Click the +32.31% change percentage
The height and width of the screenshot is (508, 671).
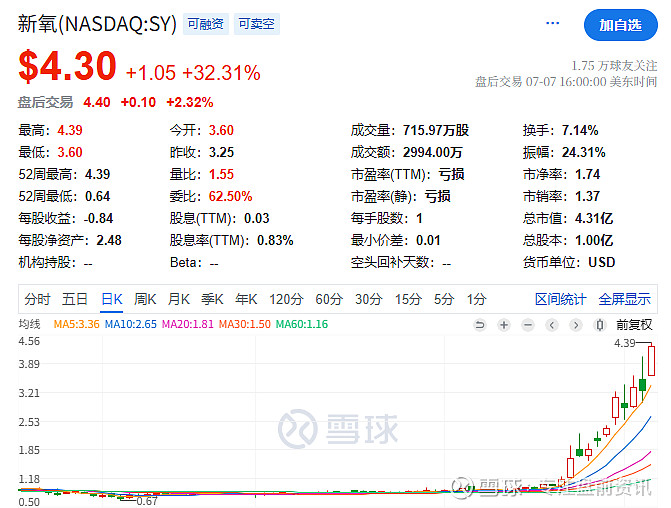[x=221, y=73]
